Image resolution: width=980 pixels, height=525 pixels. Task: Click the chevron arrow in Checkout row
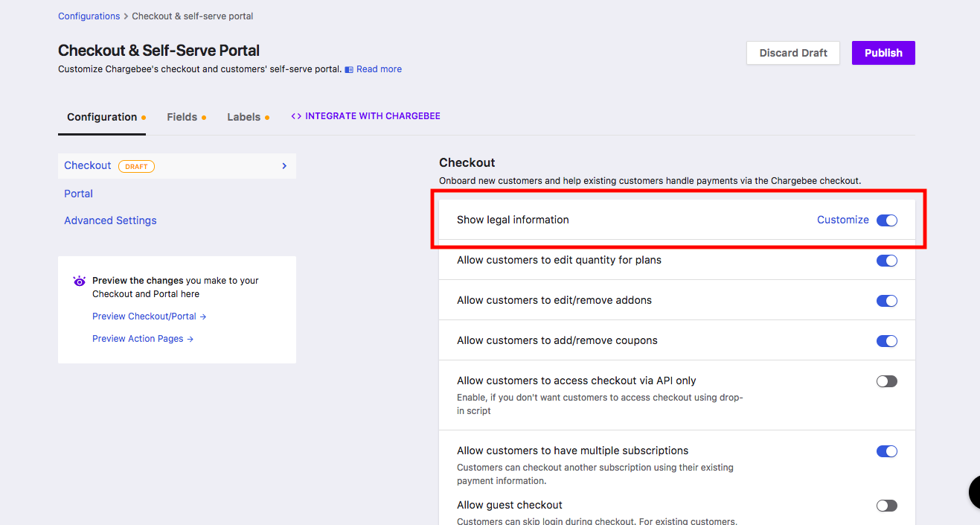[x=284, y=166]
